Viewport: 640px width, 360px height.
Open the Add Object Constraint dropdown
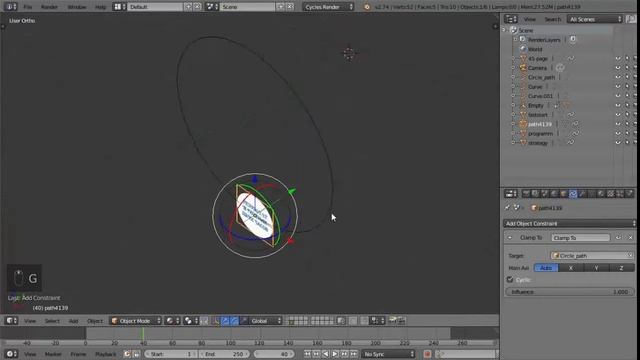[569, 223]
